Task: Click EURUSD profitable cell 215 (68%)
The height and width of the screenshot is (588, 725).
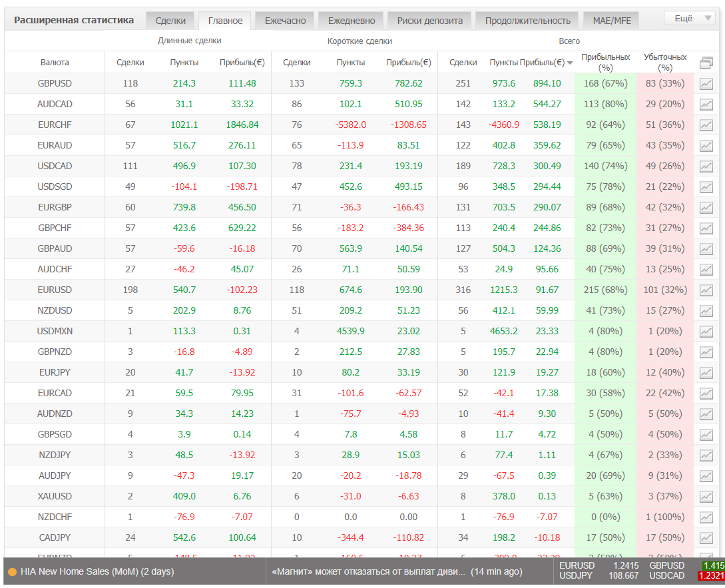Action: [605, 290]
